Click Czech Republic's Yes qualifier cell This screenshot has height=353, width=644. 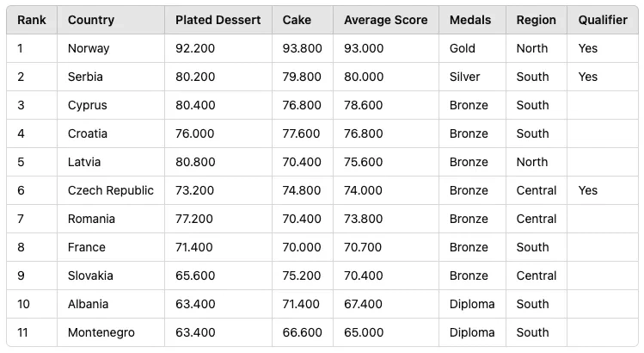coord(587,190)
